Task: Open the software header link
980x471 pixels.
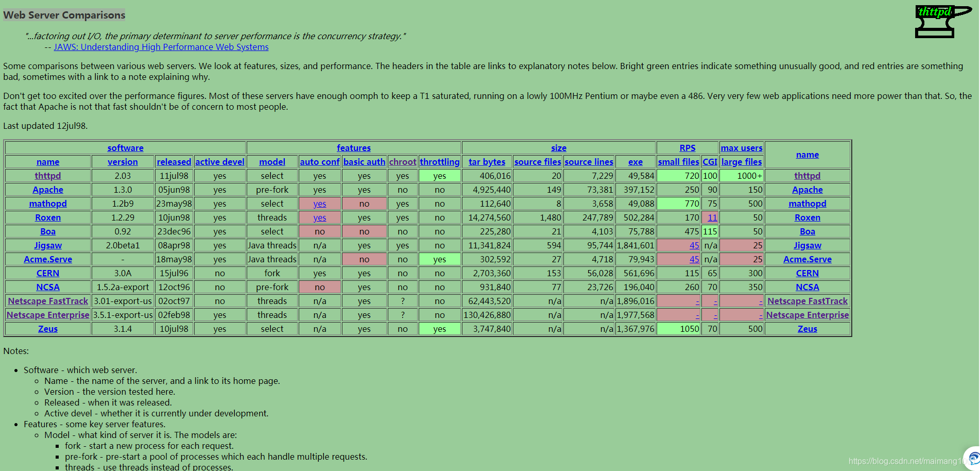Action: [x=125, y=148]
